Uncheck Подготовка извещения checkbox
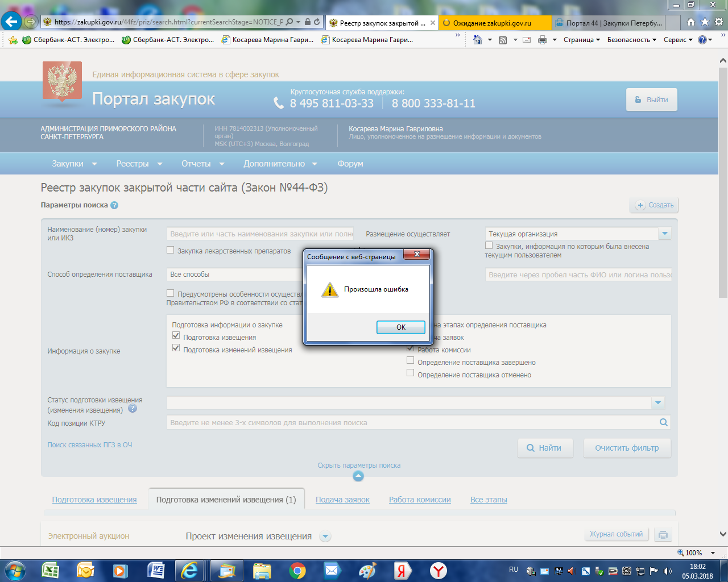Image resolution: width=728 pixels, height=582 pixels. point(176,336)
